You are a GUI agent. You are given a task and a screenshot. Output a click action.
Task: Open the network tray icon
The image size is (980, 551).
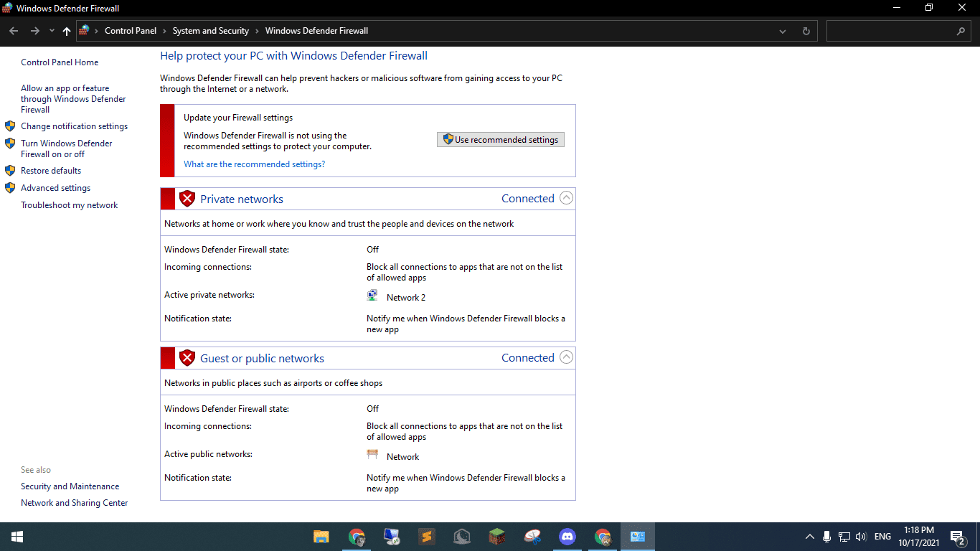pyautogui.click(x=844, y=537)
